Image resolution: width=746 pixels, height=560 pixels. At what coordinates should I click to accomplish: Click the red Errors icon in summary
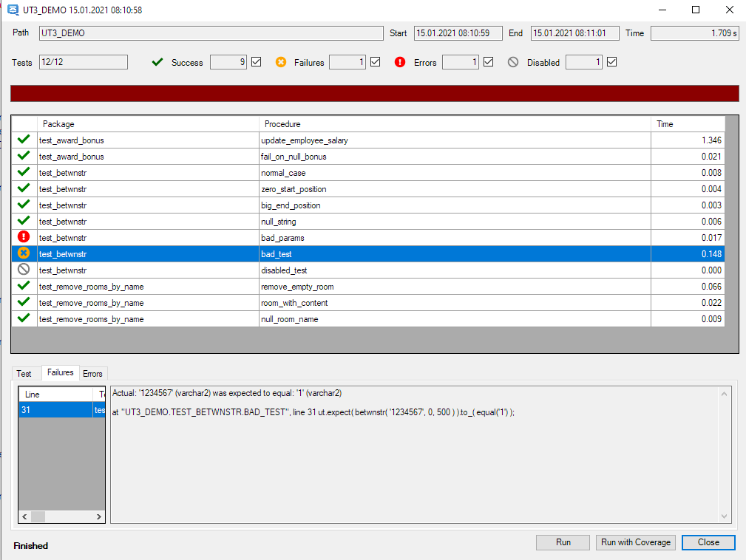click(x=400, y=62)
